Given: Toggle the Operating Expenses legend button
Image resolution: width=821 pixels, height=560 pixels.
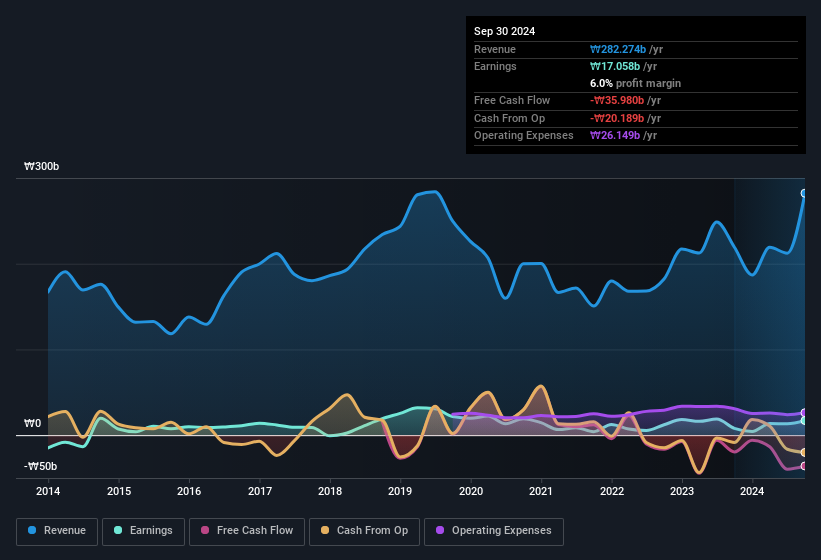Looking at the screenshot, I should 493,531.
